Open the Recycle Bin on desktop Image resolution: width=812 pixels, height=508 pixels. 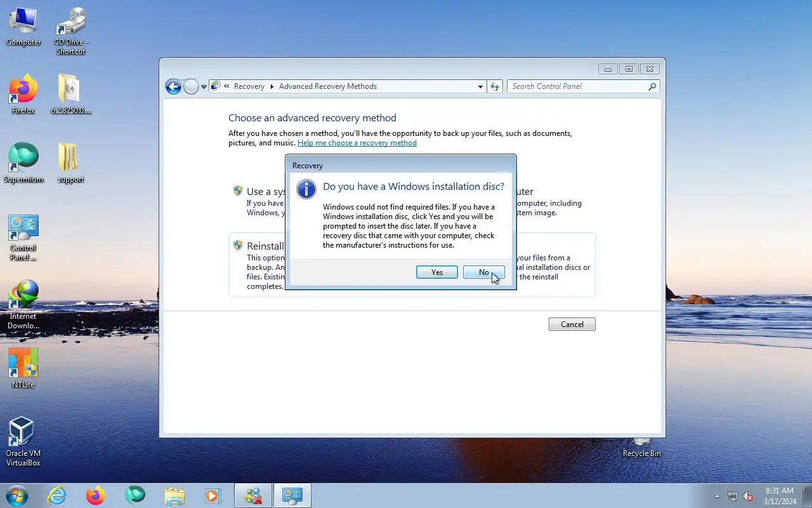click(641, 448)
